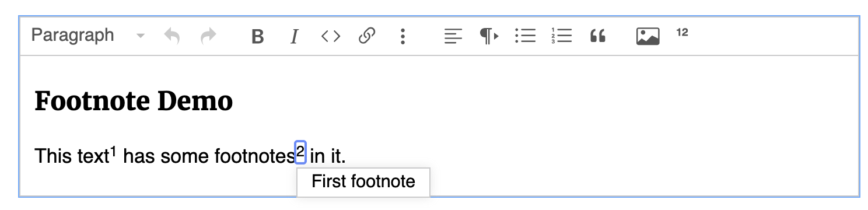This screenshot has width=868, height=210.
Task: Open the text alignment menu
Action: [453, 36]
